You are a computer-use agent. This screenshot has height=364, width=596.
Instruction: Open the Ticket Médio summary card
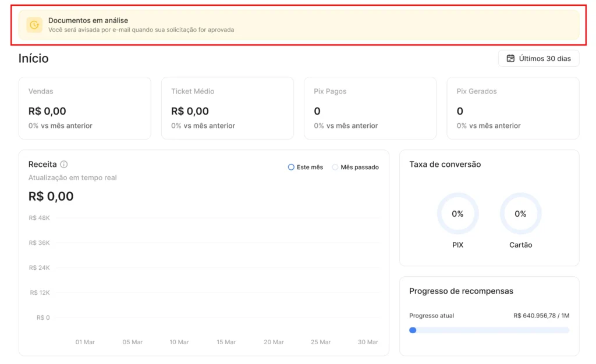click(227, 108)
